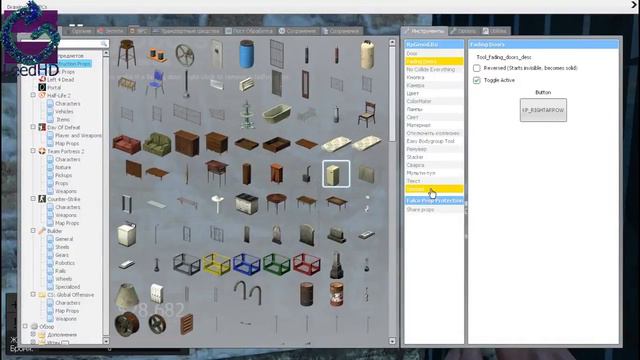This screenshot has height=360, width=640.
Task: Click the search magnifier icon
Action: click(104, 43)
